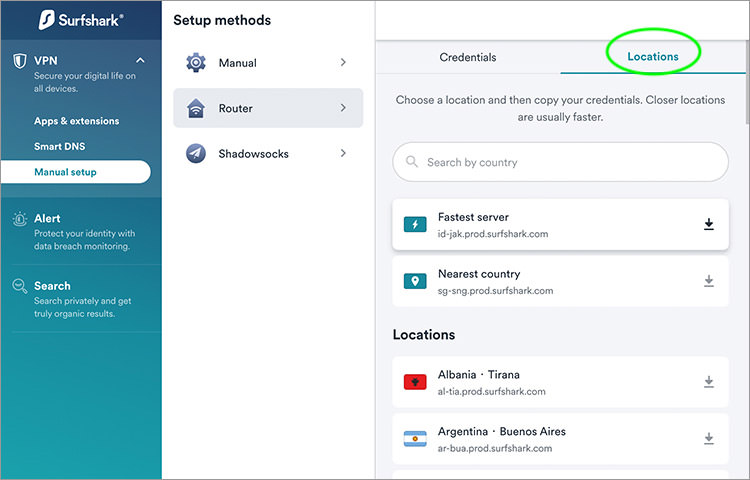Click the VPN shield icon
The width and height of the screenshot is (750, 480).
20,61
